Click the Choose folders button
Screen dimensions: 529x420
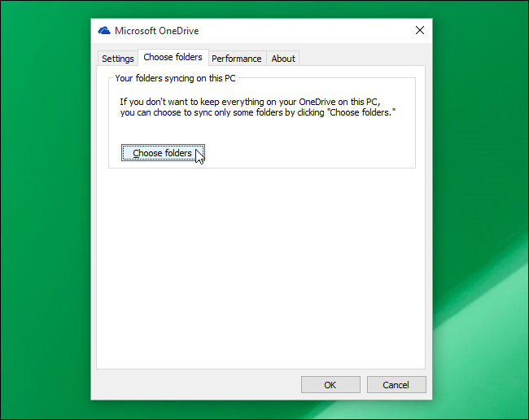(163, 153)
